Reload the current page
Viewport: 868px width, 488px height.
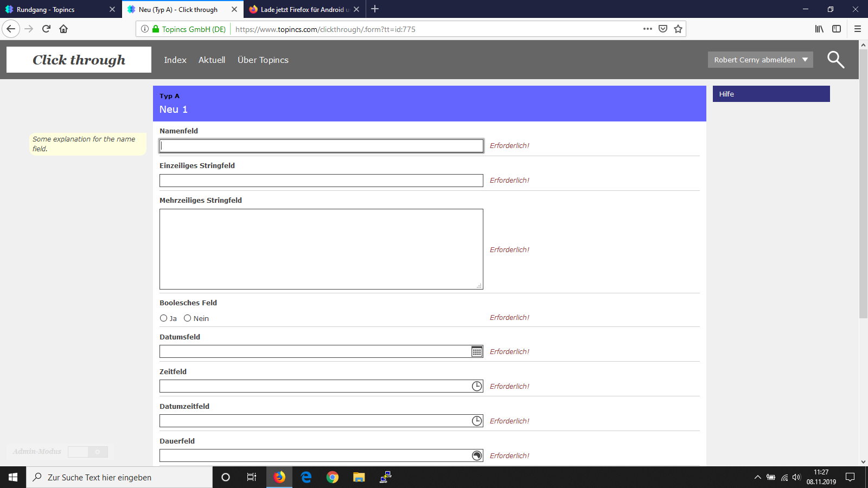point(46,29)
